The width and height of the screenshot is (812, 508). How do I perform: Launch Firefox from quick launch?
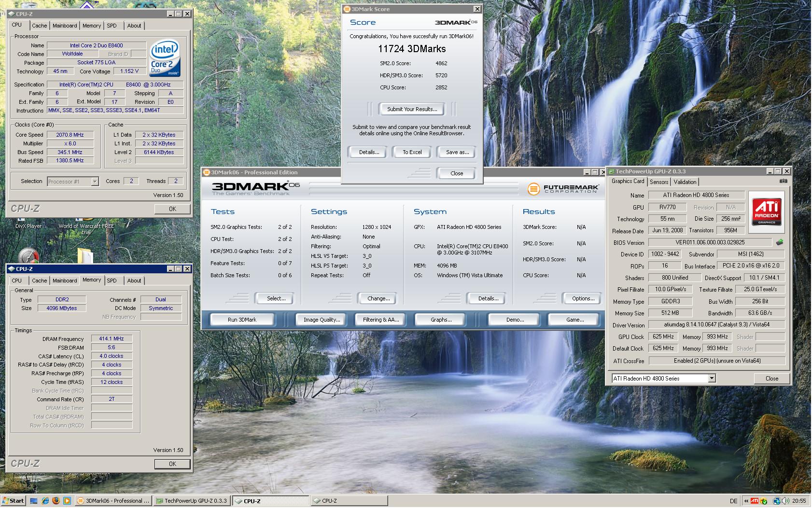pos(56,501)
